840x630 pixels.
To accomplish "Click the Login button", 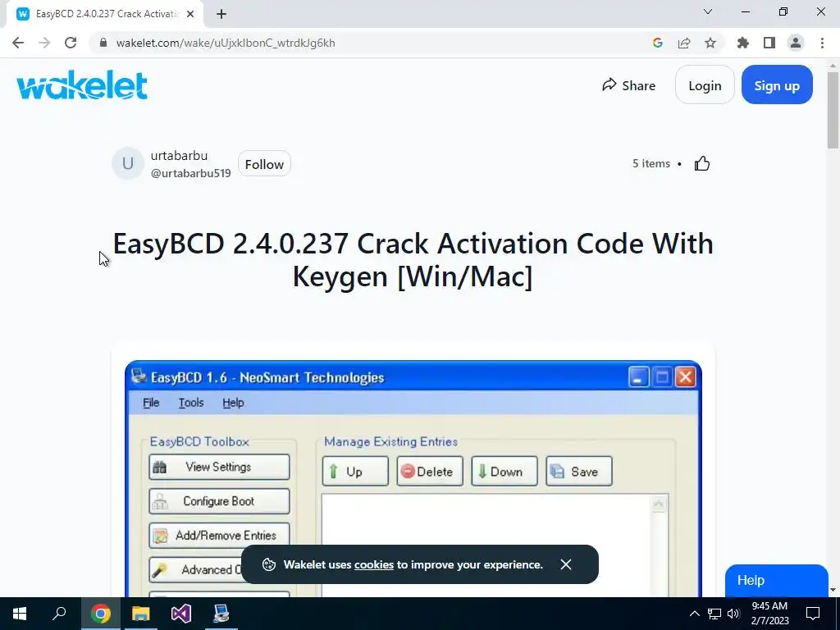I will [x=705, y=85].
